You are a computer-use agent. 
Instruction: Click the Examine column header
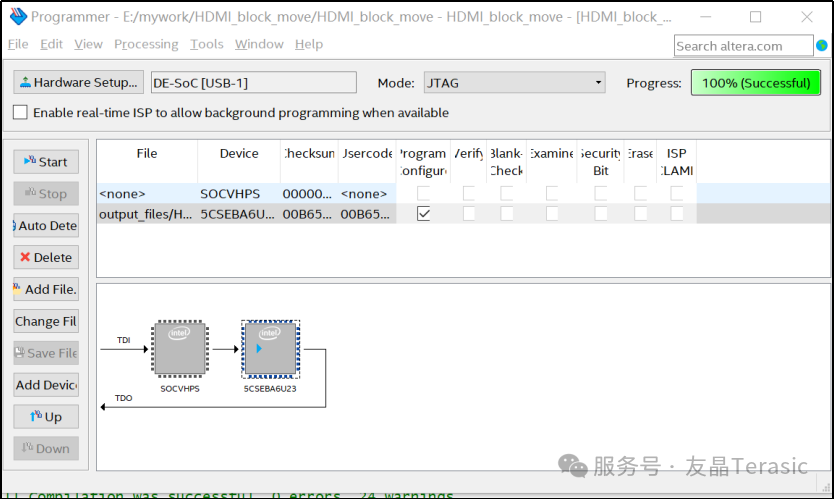coord(552,162)
